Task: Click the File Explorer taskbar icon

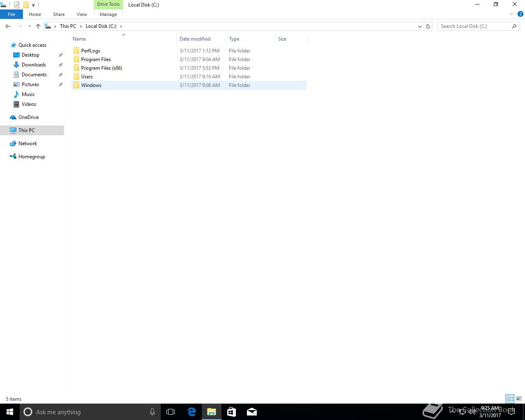Action: pyautogui.click(x=211, y=412)
